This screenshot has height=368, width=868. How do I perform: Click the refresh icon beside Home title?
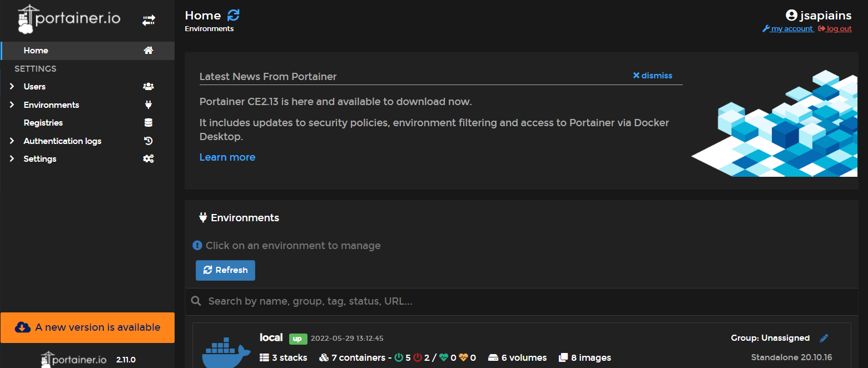pos(234,16)
